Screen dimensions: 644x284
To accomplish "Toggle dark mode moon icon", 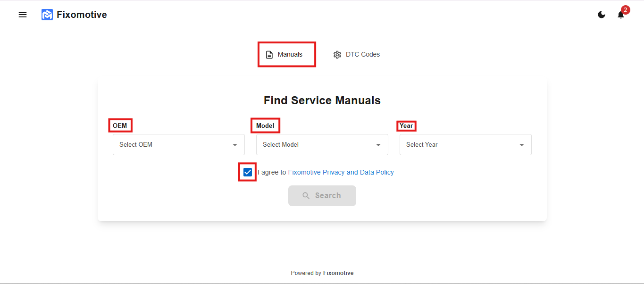I will (x=602, y=15).
